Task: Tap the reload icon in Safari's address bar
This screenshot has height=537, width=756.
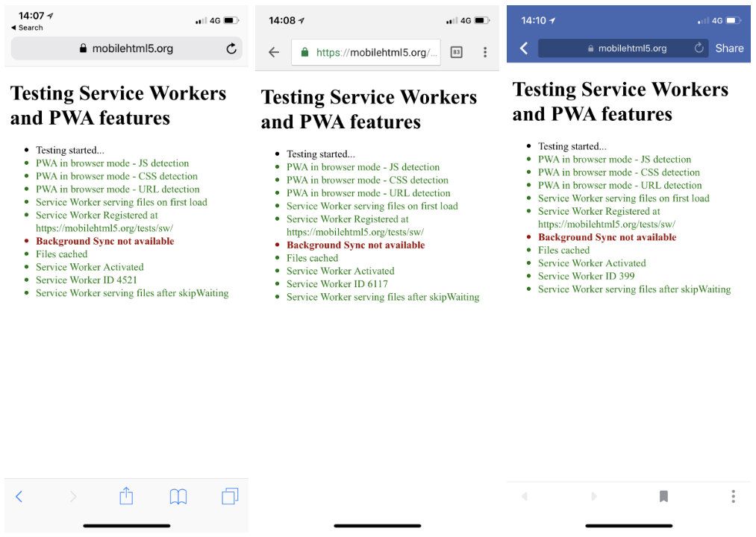Action: click(231, 48)
